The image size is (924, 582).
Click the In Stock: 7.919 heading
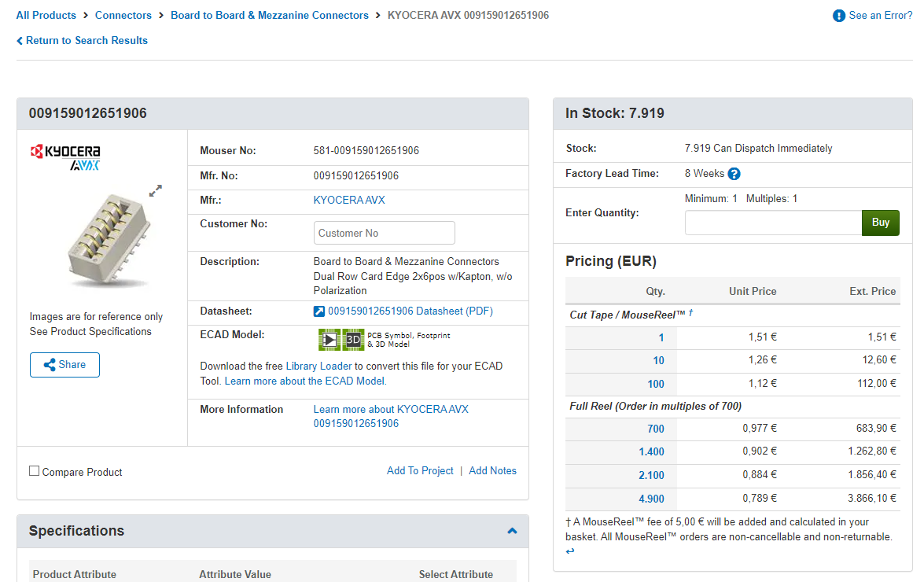615,113
